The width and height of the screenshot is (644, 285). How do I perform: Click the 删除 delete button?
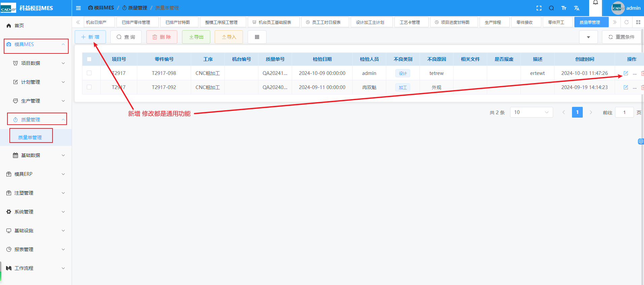pos(162,37)
